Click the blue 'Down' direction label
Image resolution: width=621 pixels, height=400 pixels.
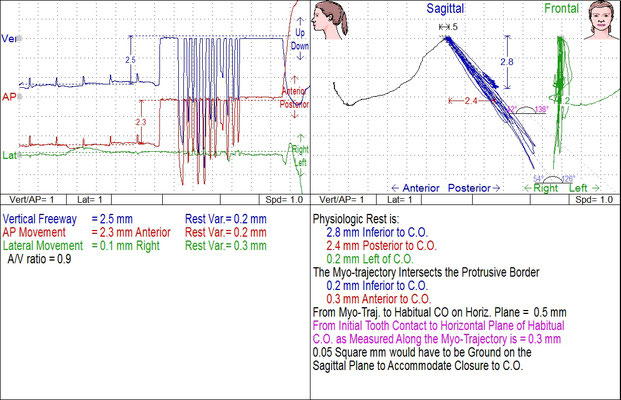coord(300,46)
